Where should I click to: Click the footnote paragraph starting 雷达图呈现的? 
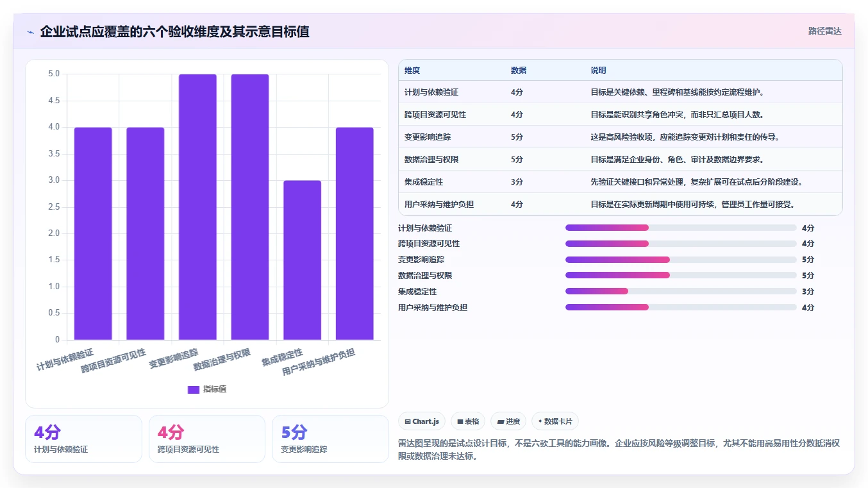pyautogui.click(x=619, y=450)
